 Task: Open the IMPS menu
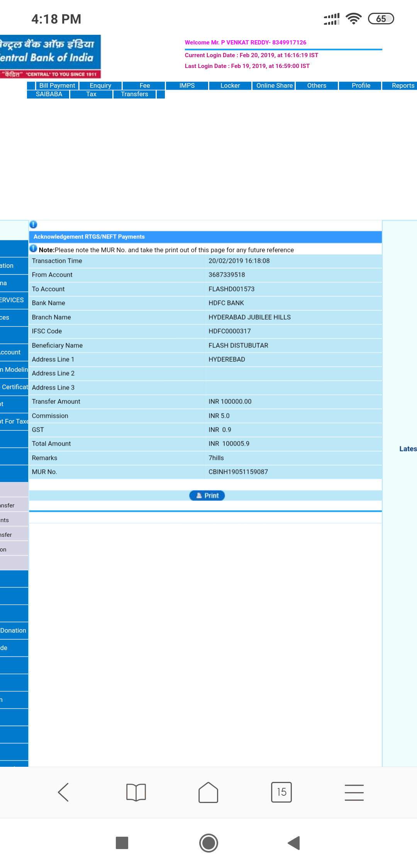(x=187, y=85)
